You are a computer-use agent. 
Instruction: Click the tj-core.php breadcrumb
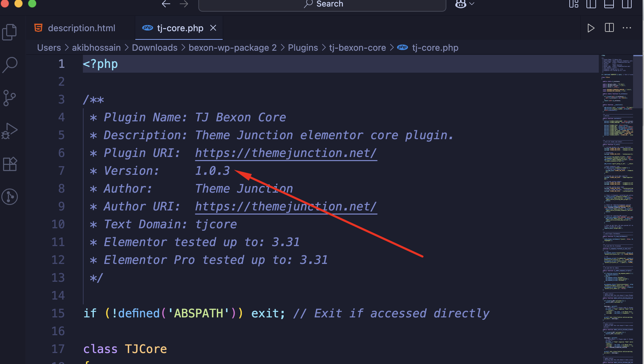[x=435, y=48]
